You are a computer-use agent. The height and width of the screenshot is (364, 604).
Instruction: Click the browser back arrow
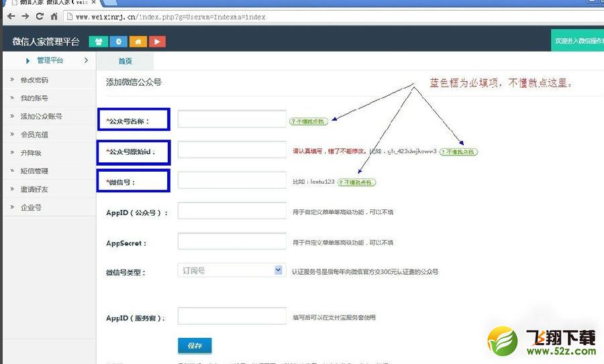(x=11, y=16)
